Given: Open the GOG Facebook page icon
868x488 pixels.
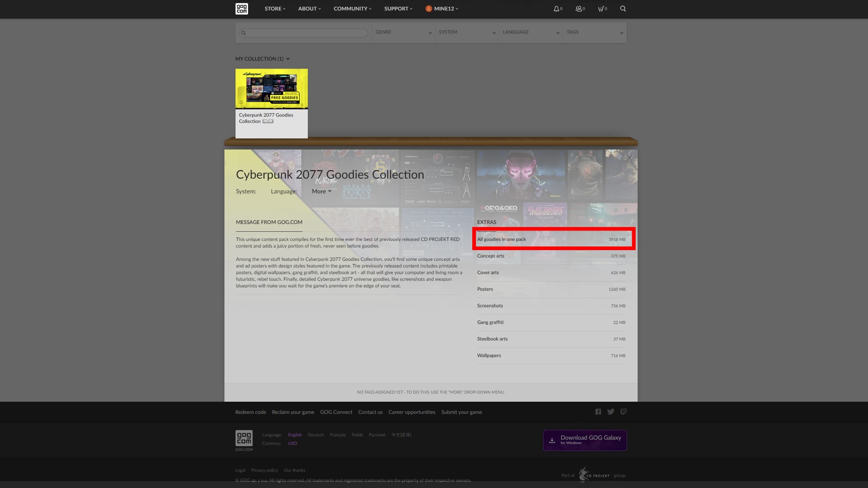Looking at the screenshot, I should point(598,412).
